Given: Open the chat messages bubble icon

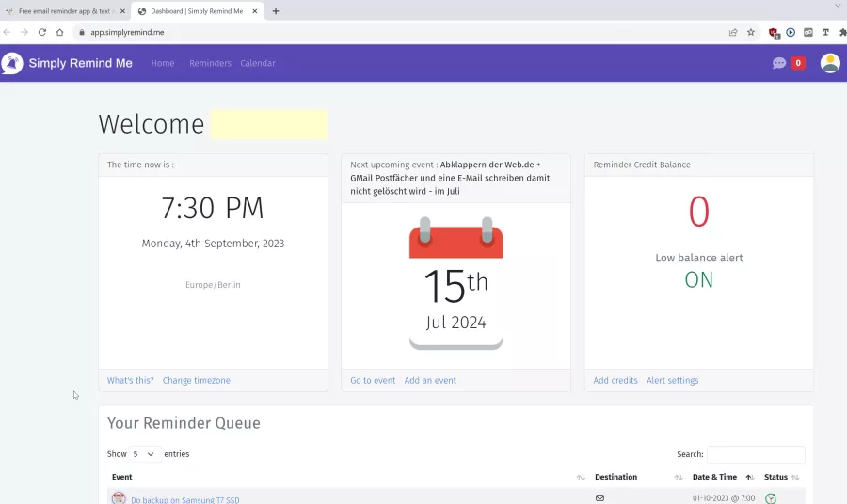Looking at the screenshot, I should pyautogui.click(x=779, y=63).
